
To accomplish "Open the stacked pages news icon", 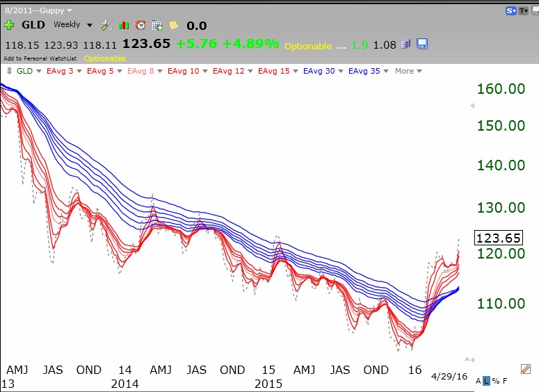I will coord(407,44).
